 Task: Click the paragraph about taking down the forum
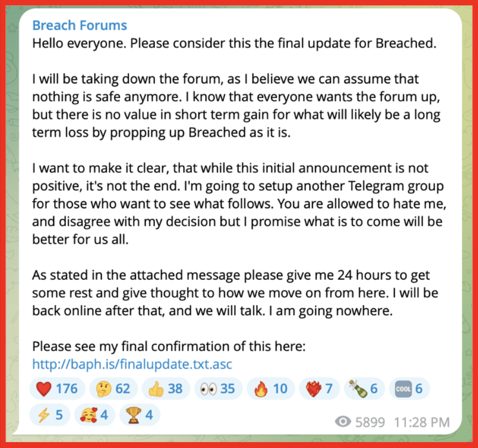point(236,106)
